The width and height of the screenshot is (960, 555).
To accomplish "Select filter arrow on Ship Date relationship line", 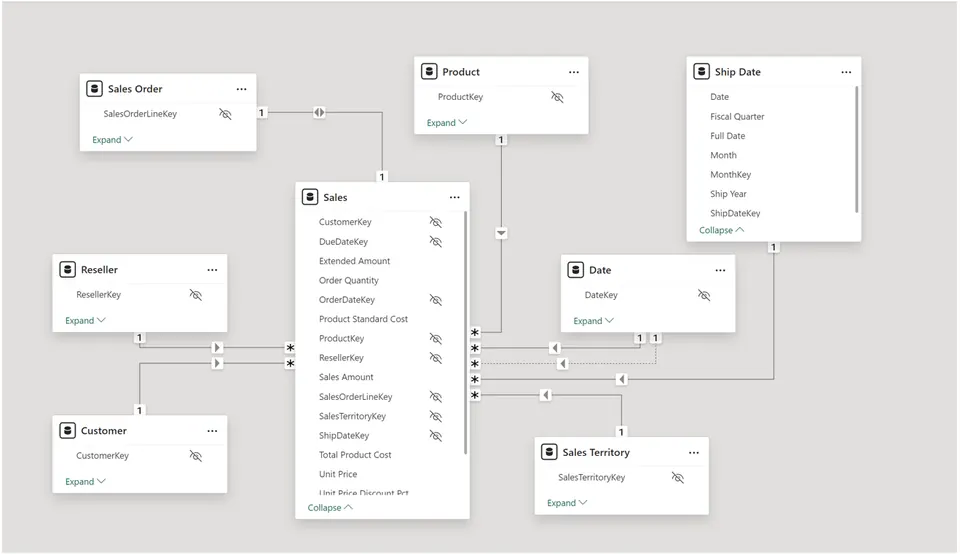I will tap(621, 379).
